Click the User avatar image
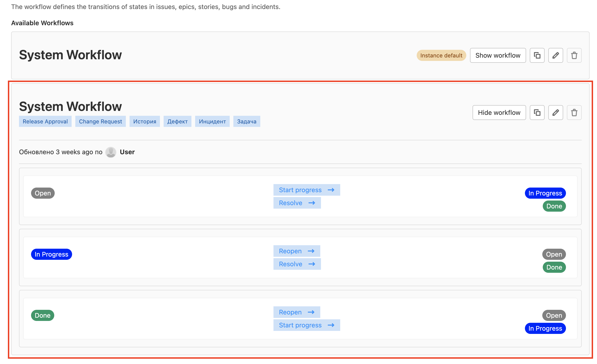 [111, 152]
